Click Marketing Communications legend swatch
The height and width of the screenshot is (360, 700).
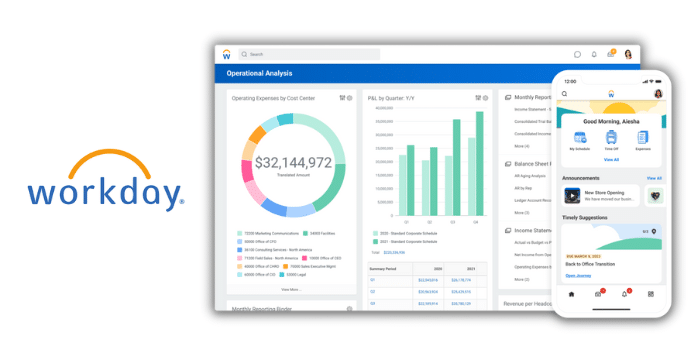pos(240,233)
